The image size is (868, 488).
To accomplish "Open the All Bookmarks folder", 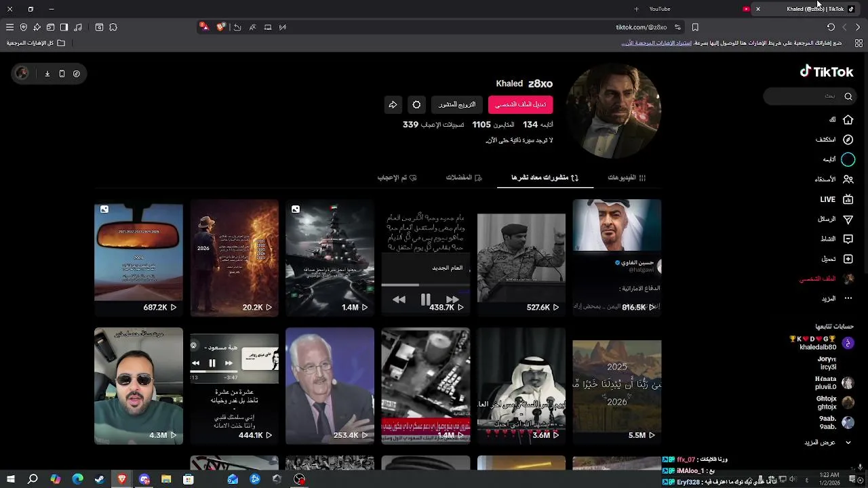I will [36, 43].
